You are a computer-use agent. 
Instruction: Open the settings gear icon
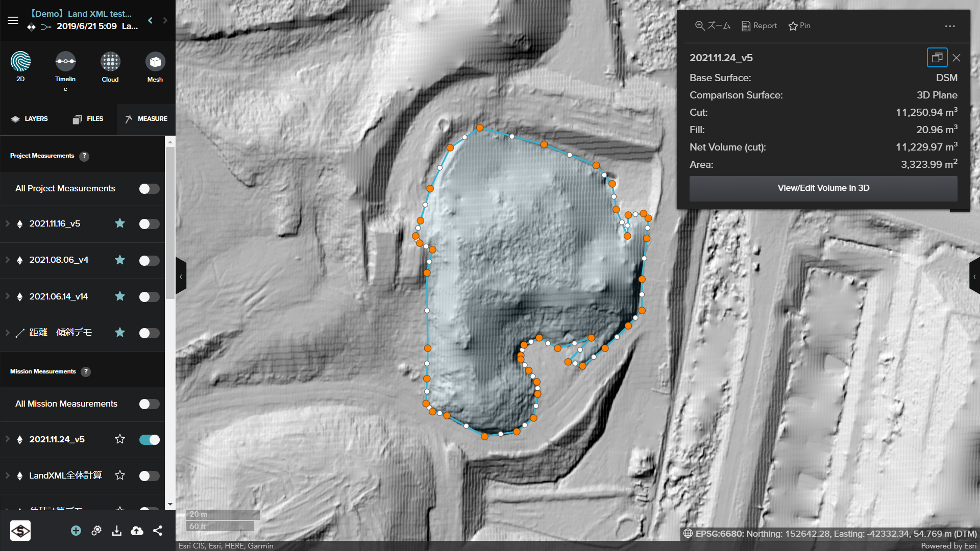[96, 531]
